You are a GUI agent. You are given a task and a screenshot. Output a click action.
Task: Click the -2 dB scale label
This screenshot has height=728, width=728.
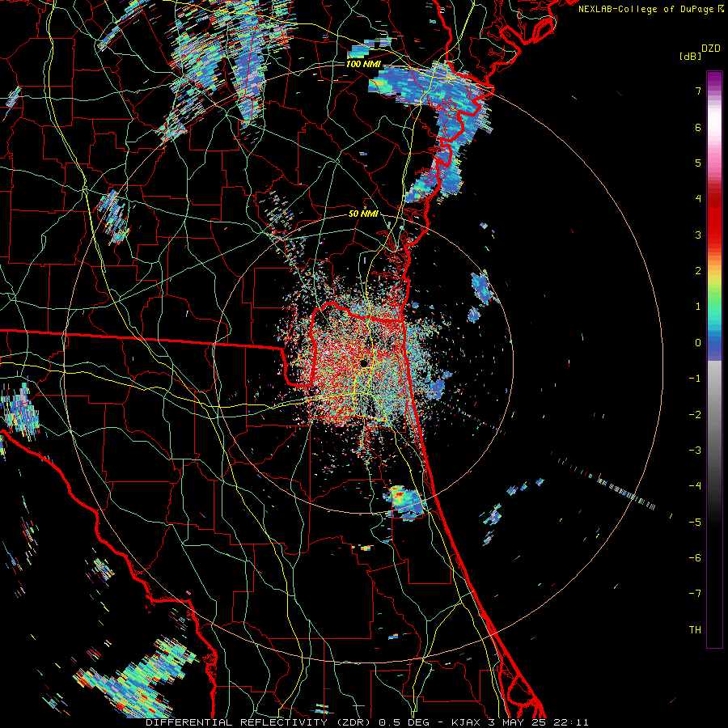tap(695, 414)
